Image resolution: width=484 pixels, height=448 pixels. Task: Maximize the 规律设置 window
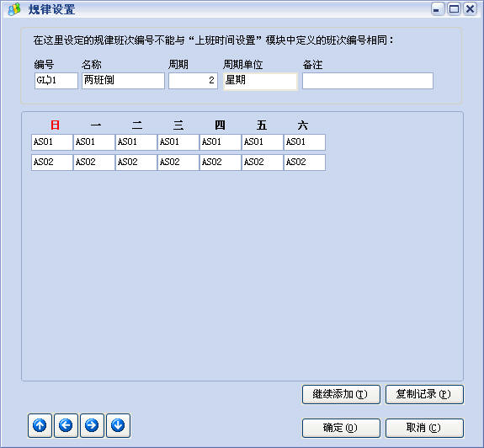[x=454, y=9]
